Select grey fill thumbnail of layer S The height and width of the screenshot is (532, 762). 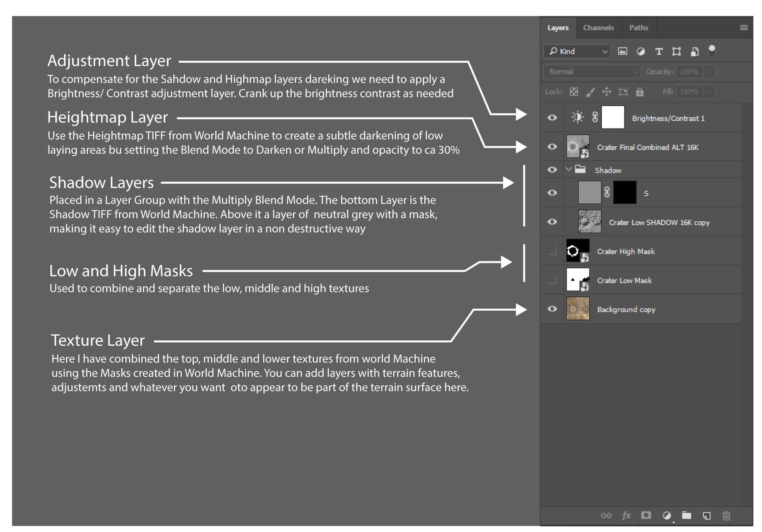[x=589, y=192]
